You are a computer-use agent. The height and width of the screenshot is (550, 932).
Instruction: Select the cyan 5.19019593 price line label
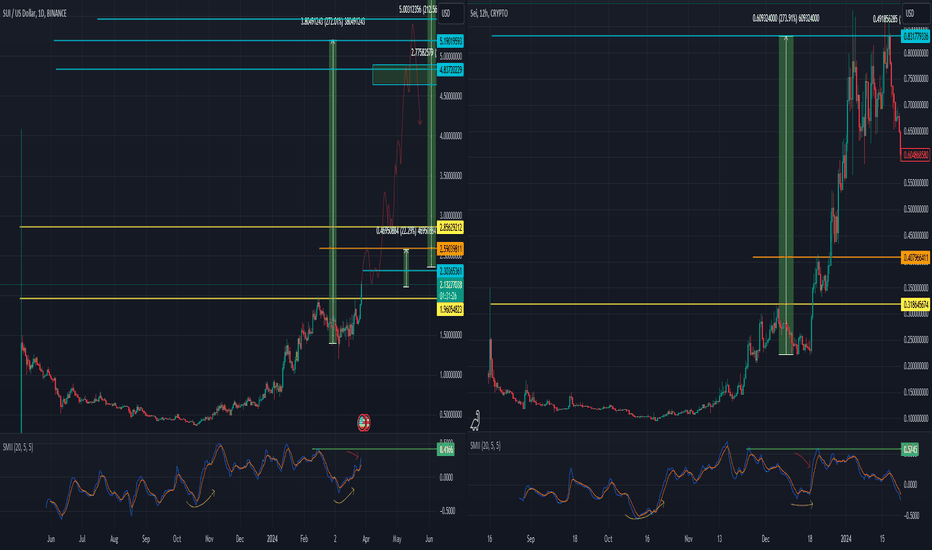click(x=450, y=41)
